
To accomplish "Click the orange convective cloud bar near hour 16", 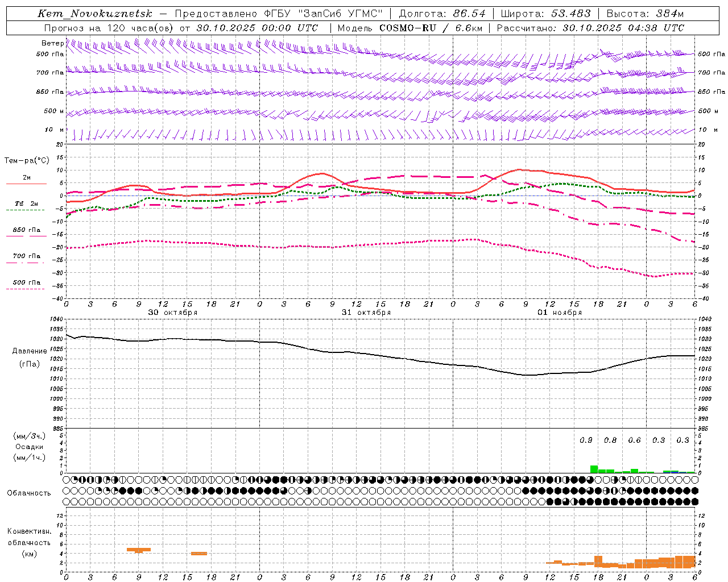I will pos(199,554).
